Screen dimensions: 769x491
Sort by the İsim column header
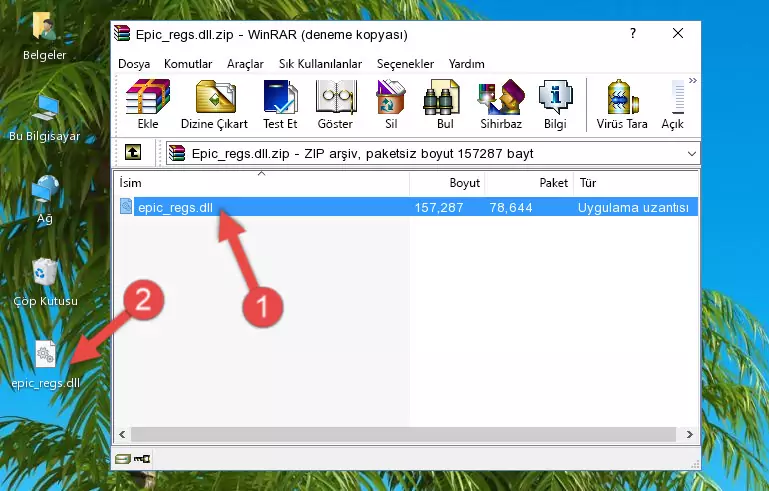pos(262,183)
